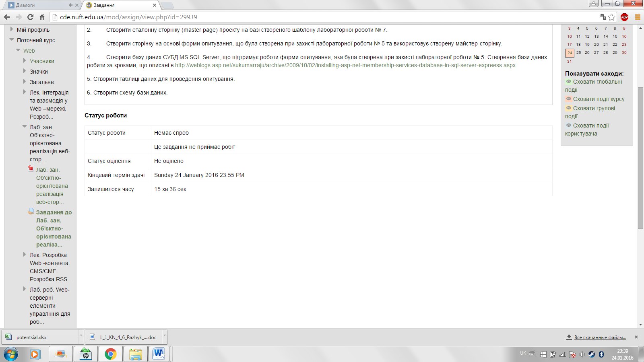Open the Windows Start menu
Screen dimensions: 644x362
[11, 354]
